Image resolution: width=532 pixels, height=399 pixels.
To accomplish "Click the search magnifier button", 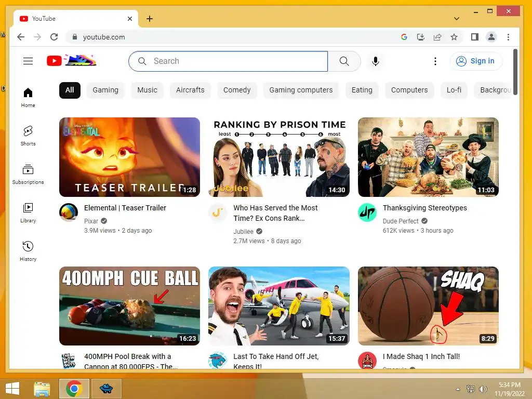I will click(344, 61).
